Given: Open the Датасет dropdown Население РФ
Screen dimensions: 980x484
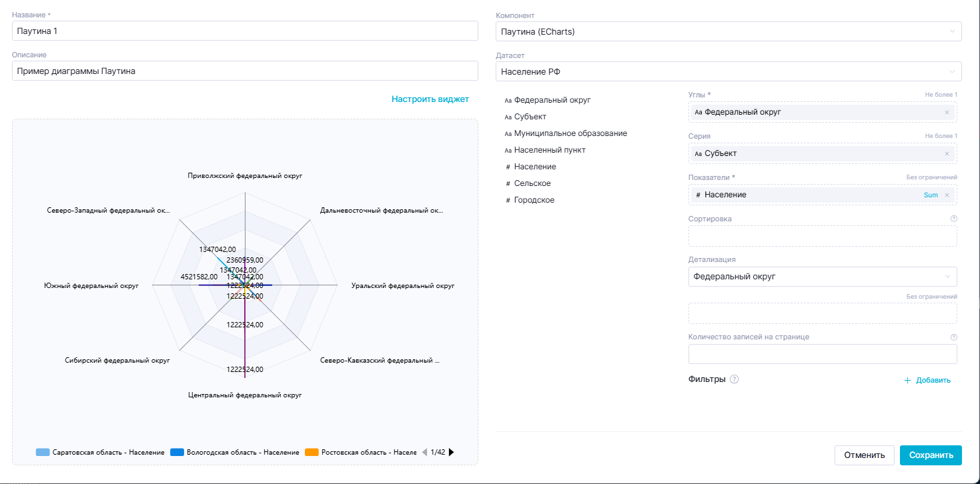Looking at the screenshot, I should pyautogui.click(x=728, y=71).
